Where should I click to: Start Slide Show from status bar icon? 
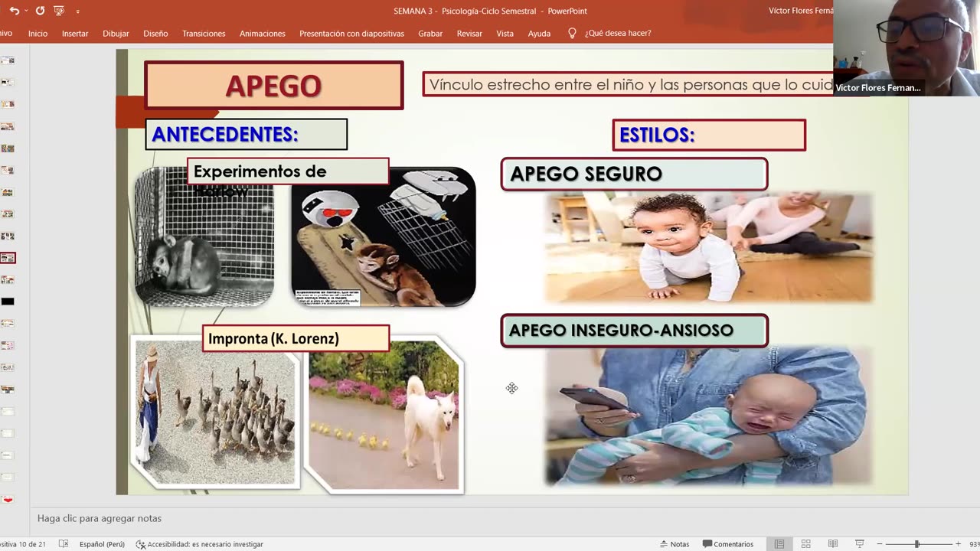[x=860, y=544]
